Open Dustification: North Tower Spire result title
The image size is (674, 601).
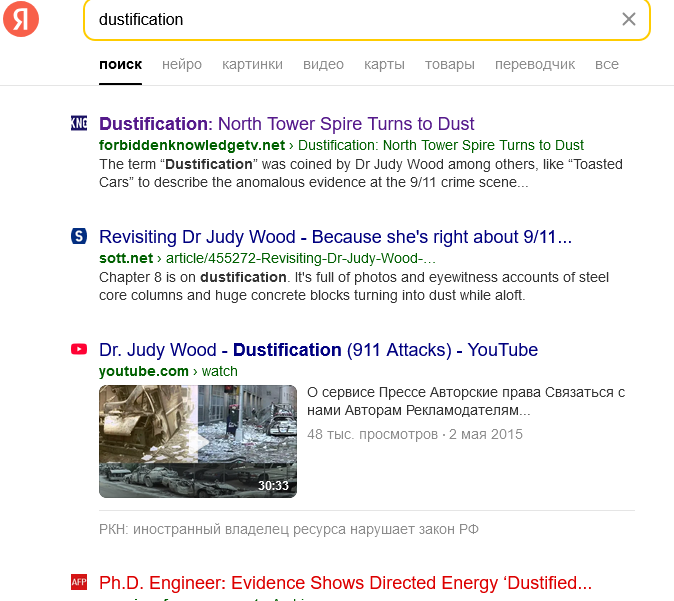286,124
